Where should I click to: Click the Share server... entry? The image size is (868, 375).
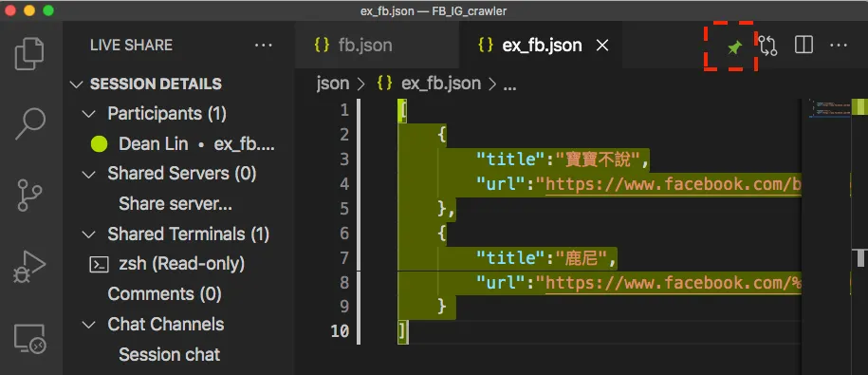tap(175, 204)
